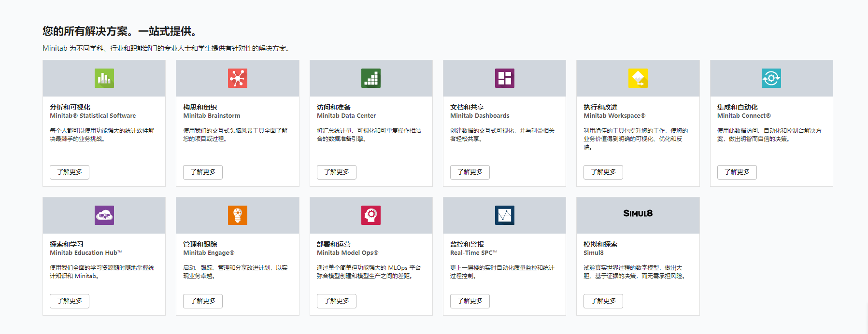Click the orange Minitab Engage lightbulb icon
The image size is (868, 334).
238,215
